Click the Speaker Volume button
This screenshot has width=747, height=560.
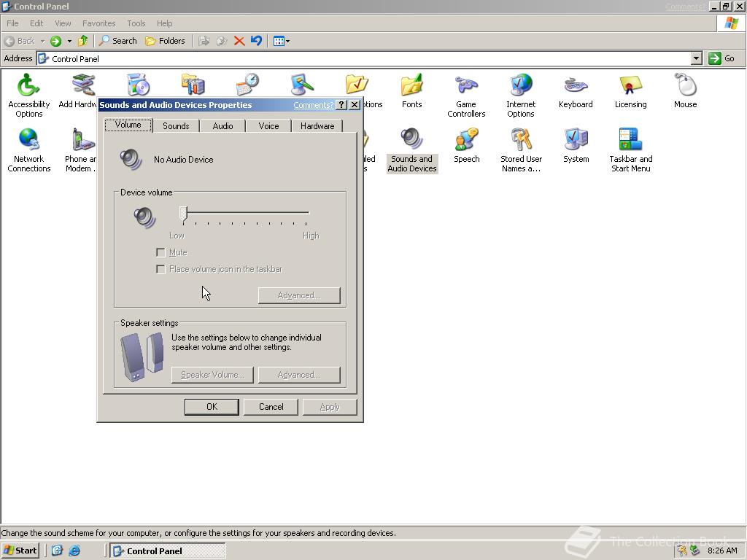212,375
